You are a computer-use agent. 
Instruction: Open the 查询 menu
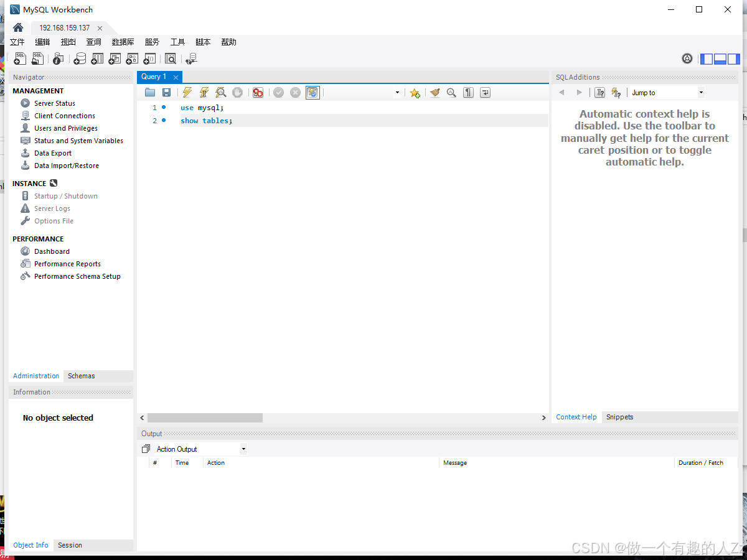pyautogui.click(x=93, y=42)
